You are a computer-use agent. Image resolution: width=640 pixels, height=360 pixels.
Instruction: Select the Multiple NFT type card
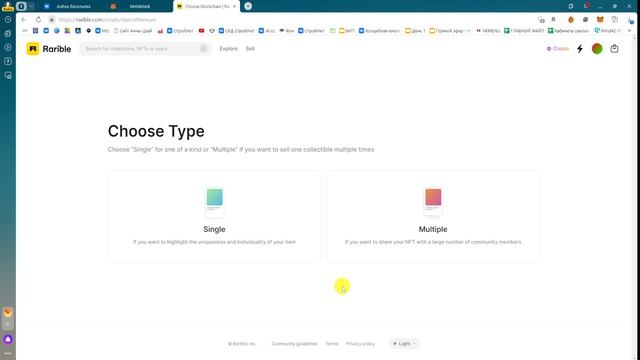pos(433,216)
